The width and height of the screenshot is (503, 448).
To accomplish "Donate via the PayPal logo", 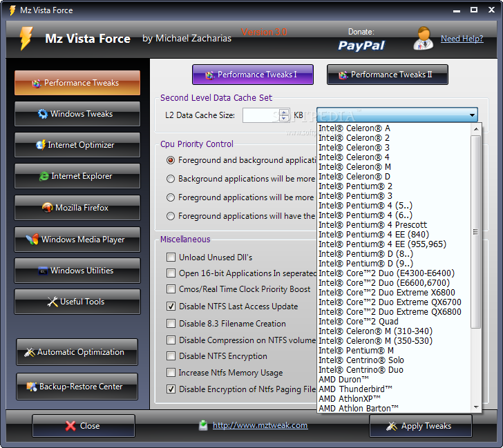I will [361, 46].
